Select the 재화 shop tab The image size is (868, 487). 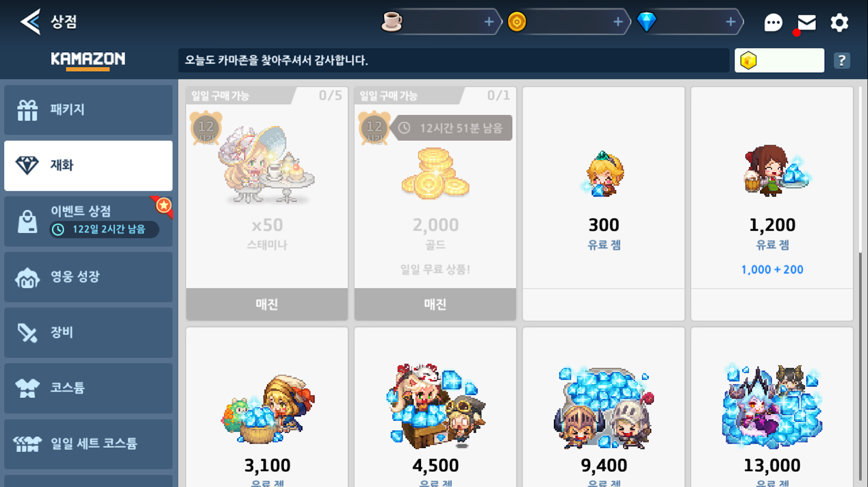(x=88, y=166)
